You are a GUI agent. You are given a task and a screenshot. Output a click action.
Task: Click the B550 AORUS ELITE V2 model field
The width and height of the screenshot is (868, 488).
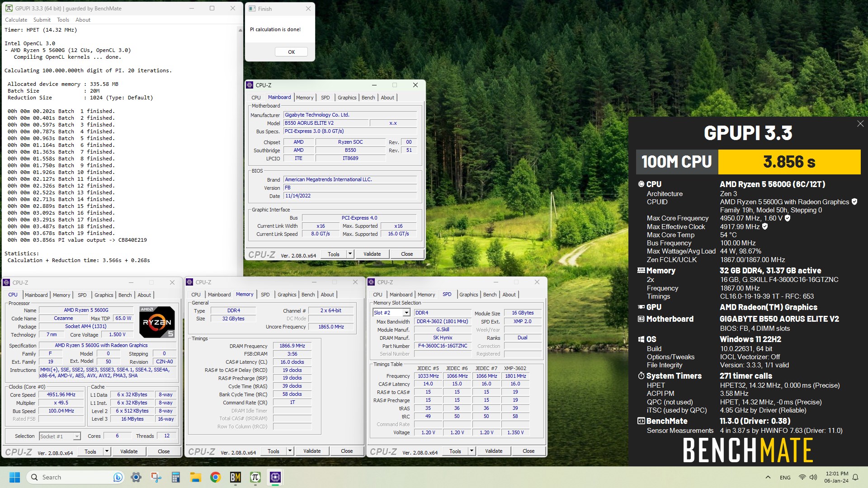click(x=325, y=123)
